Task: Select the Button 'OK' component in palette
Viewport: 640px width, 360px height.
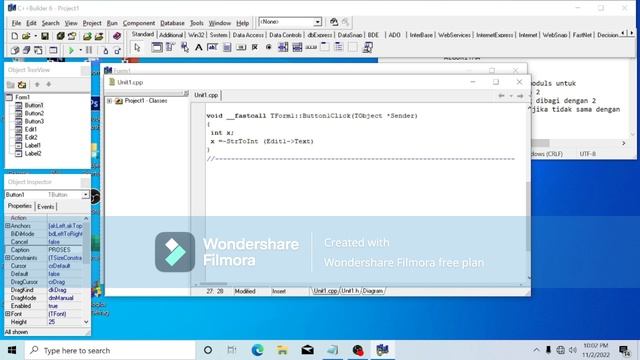Action: click(x=241, y=47)
